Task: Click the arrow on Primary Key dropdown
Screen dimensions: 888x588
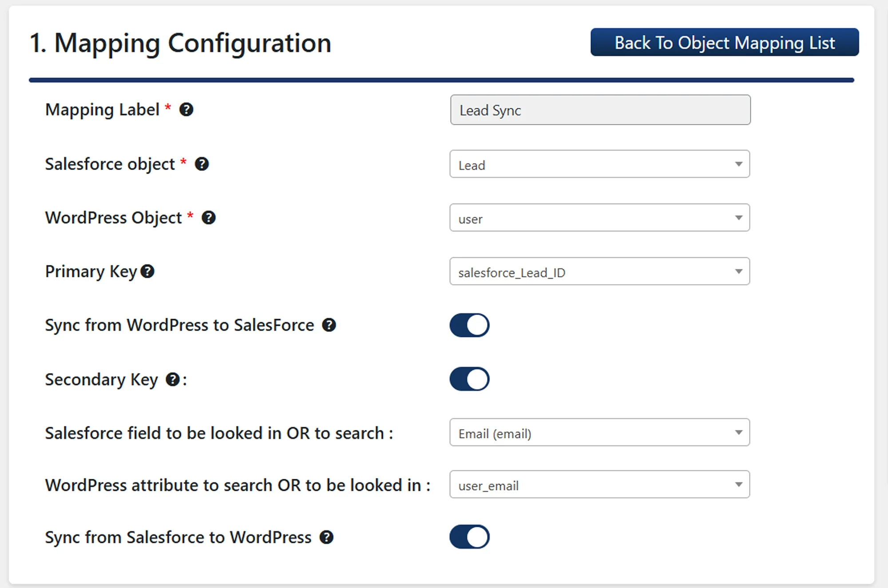Action: (738, 272)
